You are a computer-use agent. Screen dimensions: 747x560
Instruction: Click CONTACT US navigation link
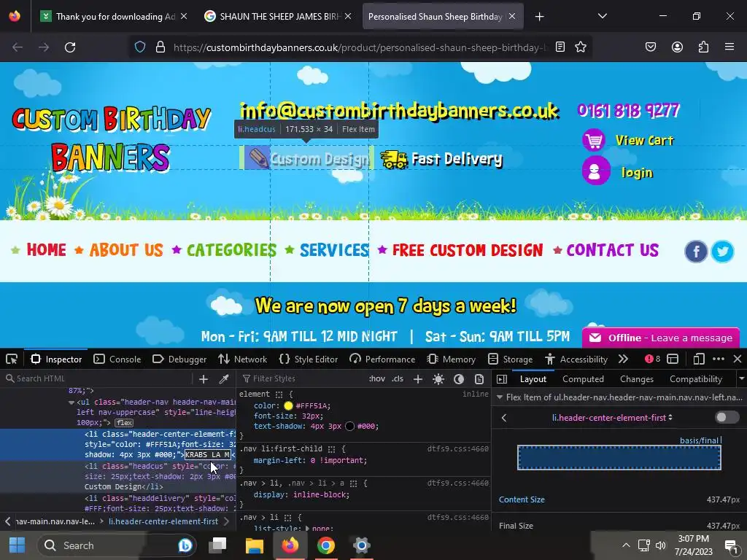point(612,249)
